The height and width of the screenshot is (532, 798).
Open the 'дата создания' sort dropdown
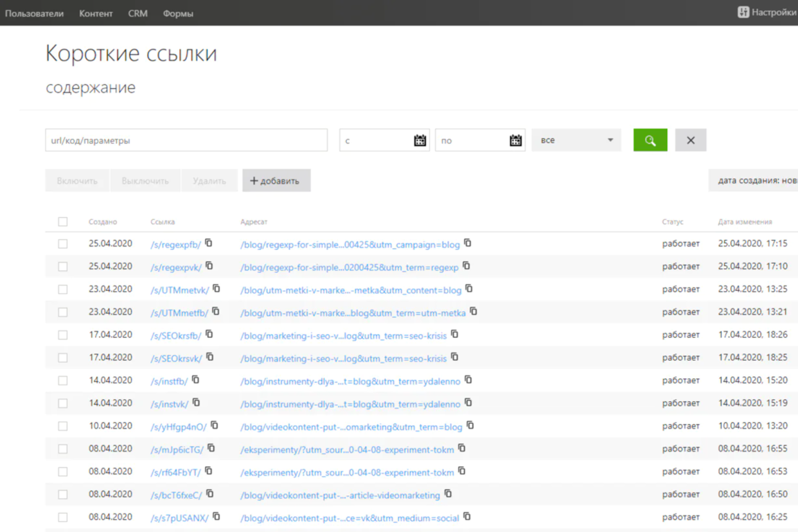coord(755,181)
